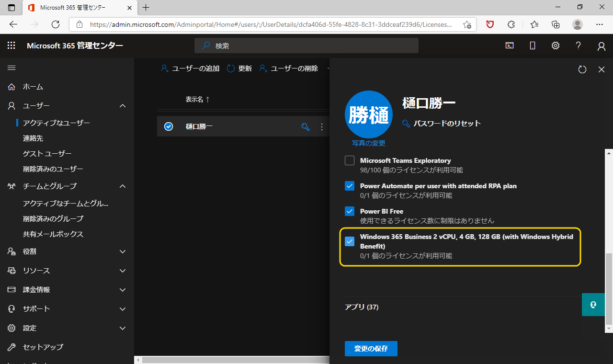The width and height of the screenshot is (613, 364).
Task: Open user 樋口勝一 name in list
Action: tap(199, 127)
